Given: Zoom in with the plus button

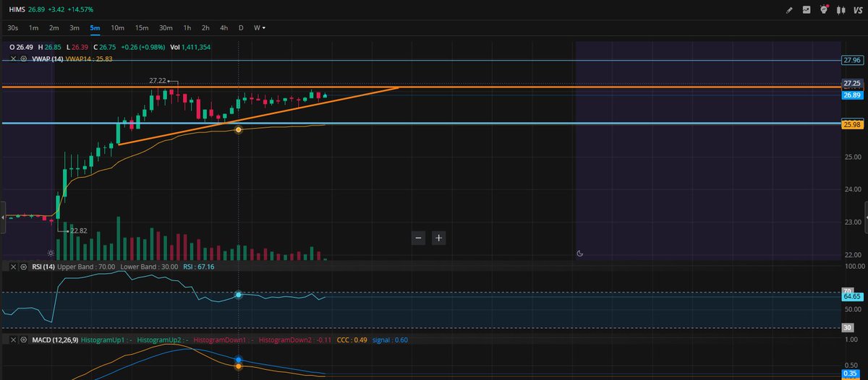Looking at the screenshot, I should coord(438,237).
